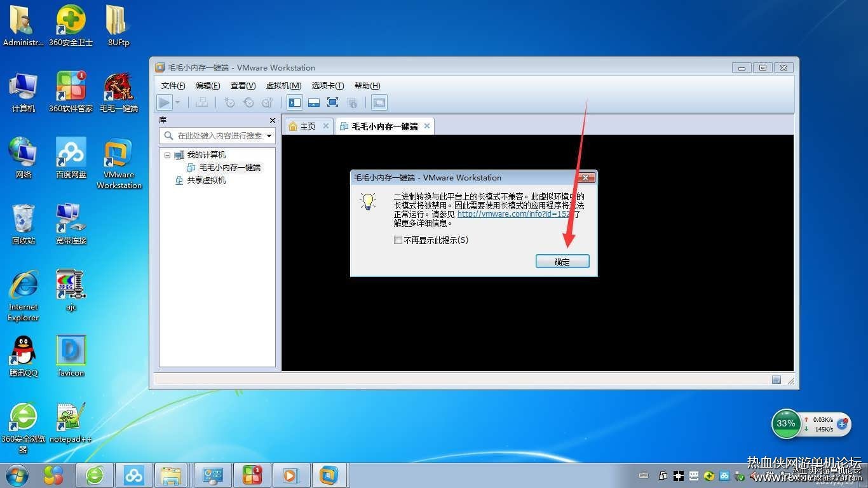Select the notepad++ desktop shortcut
868x488 pixels.
coord(71,423)
